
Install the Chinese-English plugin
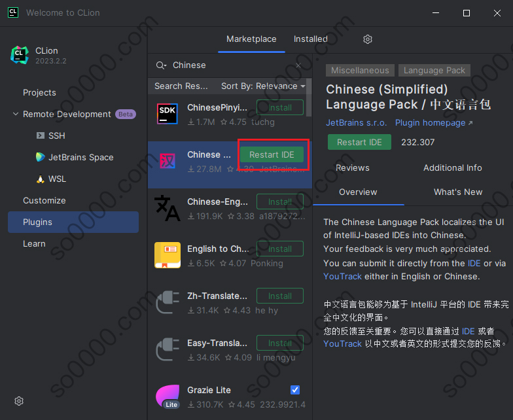280,201
